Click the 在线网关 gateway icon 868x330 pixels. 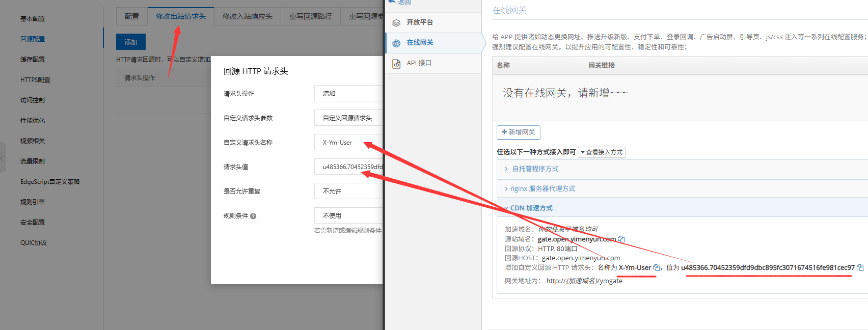tap(396, 43)
